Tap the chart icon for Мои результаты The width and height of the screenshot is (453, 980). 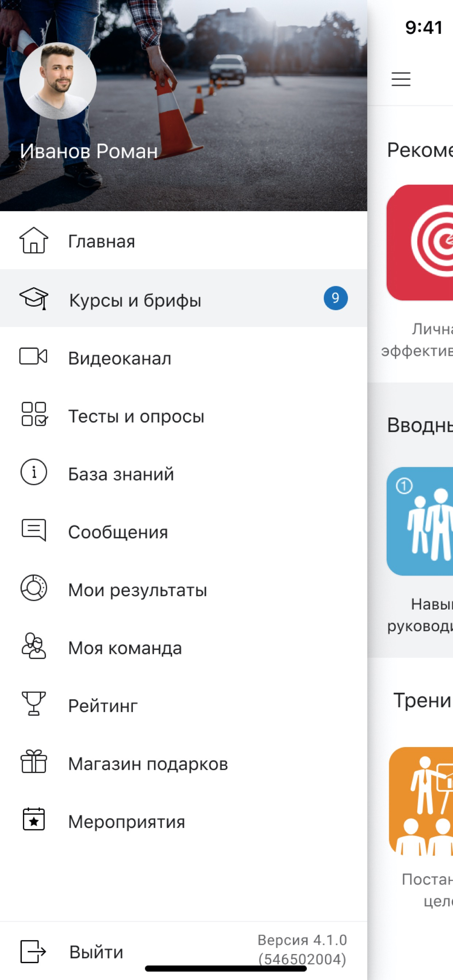34,588
